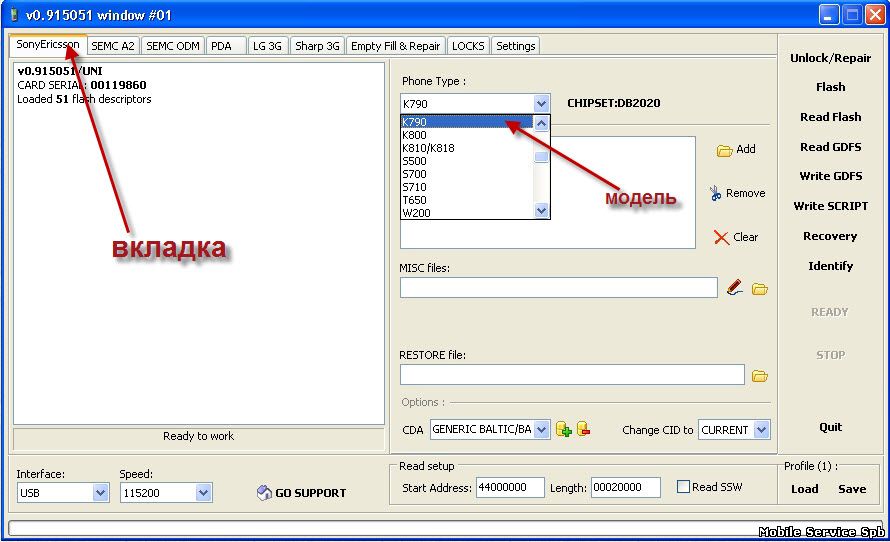
Task: Open the CDA dropdown
Action: [x=541, y=429]
